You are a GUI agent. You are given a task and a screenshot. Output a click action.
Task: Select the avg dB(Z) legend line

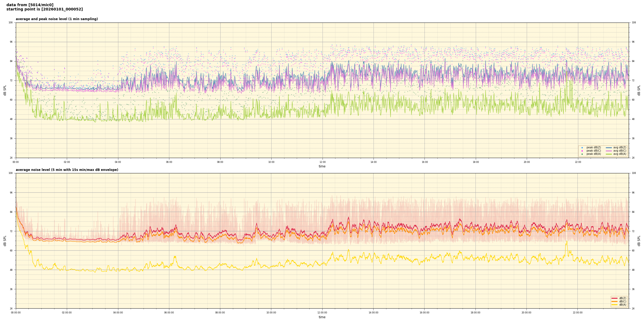(609, 148)
